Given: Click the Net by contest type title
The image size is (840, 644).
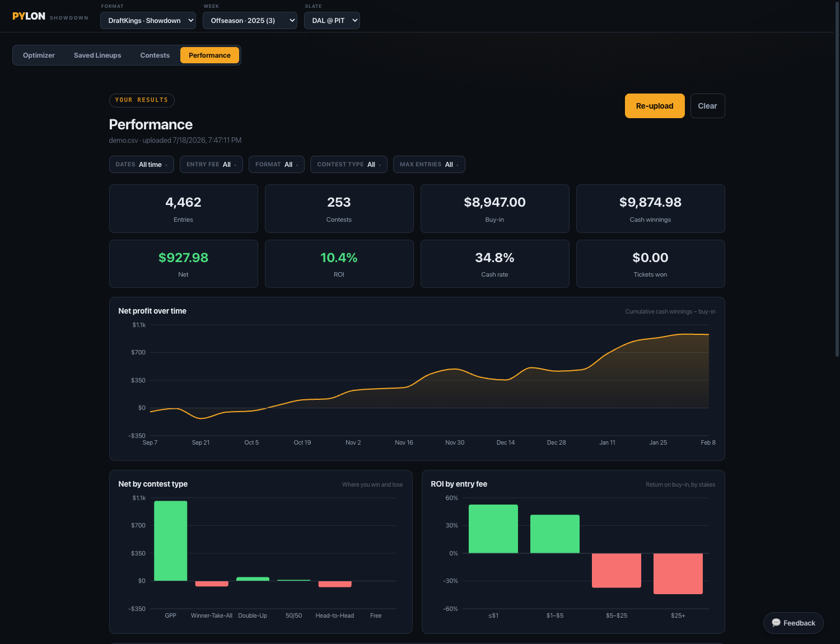Looking at the screenshot, I should 153,484.
